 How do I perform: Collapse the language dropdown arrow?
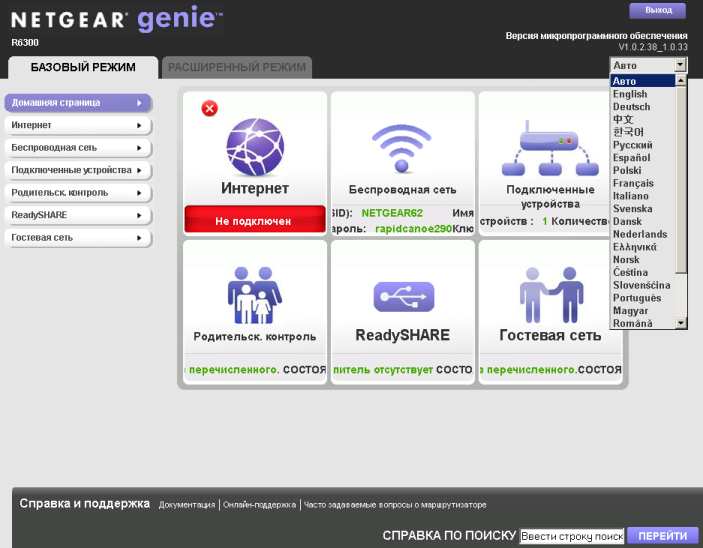pyautogui.click(x=680, y=65)
